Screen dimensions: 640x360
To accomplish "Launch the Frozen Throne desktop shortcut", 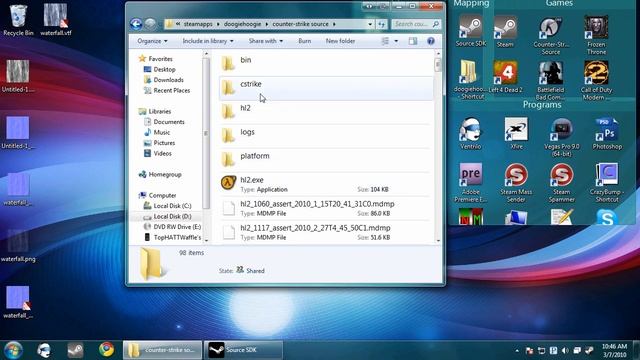I will tap(596, 36).
